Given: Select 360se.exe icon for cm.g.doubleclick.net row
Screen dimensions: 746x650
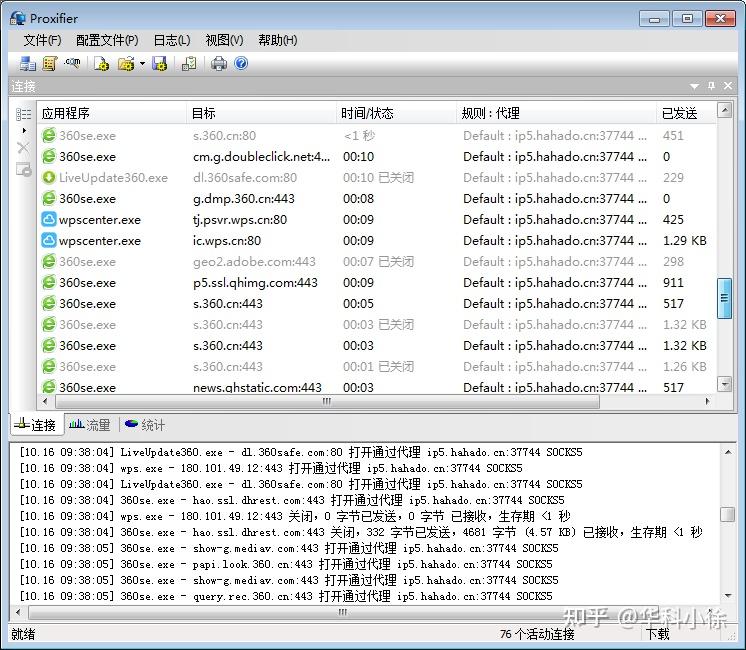Looking at the screenshot, I should tap(49, 156).
